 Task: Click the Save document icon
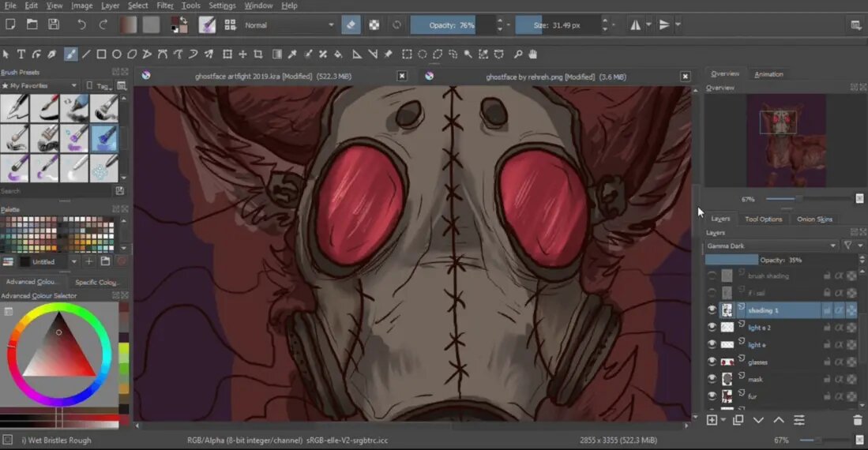tap(54, 25)
